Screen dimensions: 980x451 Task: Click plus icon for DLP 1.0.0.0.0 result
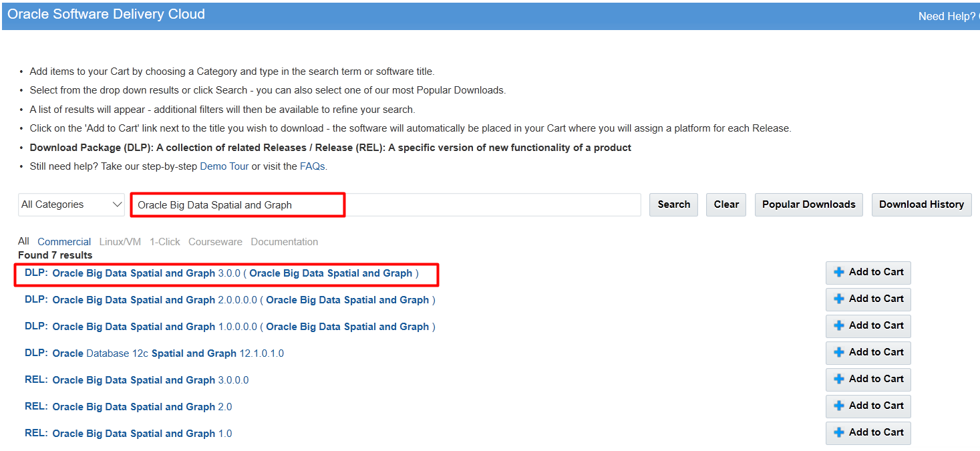[x=839, y=326]
